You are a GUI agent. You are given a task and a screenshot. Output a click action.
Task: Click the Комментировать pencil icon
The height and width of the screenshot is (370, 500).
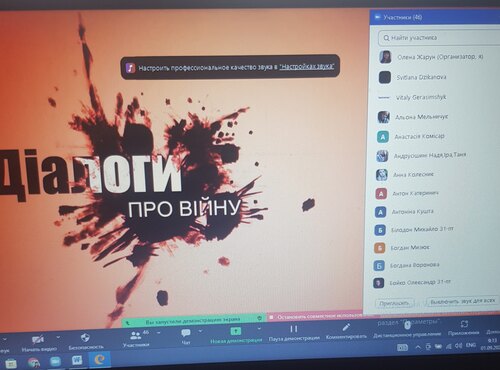[x=346, y=327]
